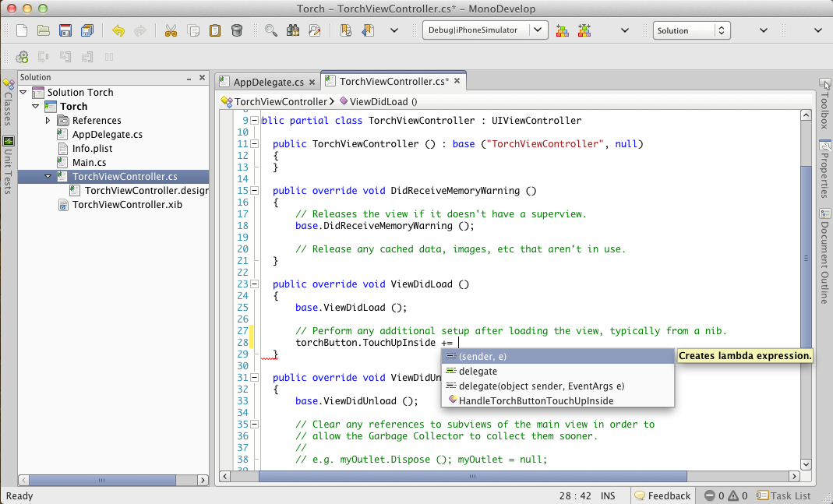This screenshot has height=504, width=833.
Task: Create a new file using toolbar icon
Action: point(21,30)
